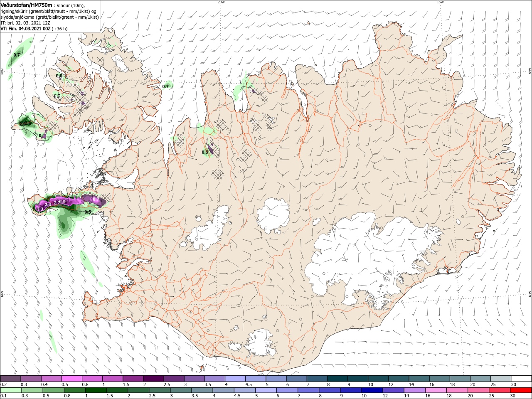This screenshot has width=532, height=399.
Task: Click the '15W' longitude label
Action: [x=440, y=2]
